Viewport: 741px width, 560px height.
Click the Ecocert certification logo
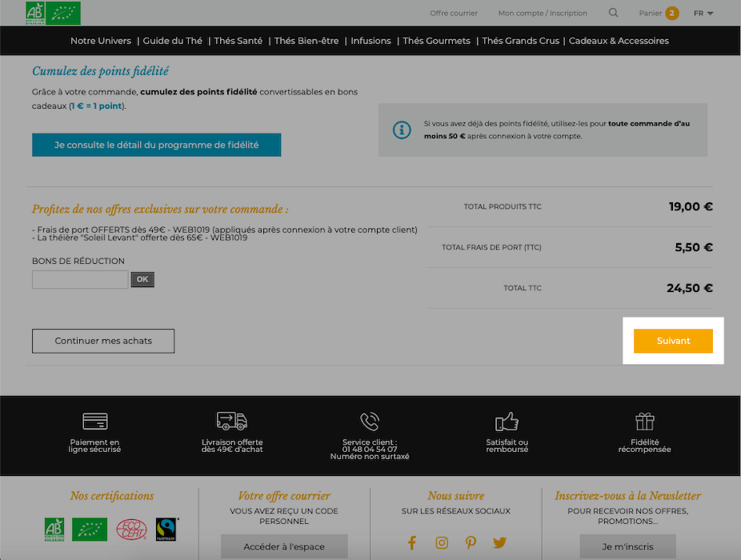tap(131, 530)
